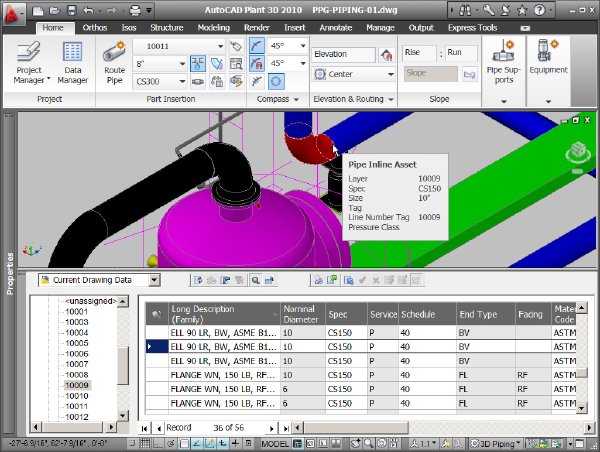Open the Equipment tool
600x452 pixels.
click(x=548, y=57)
